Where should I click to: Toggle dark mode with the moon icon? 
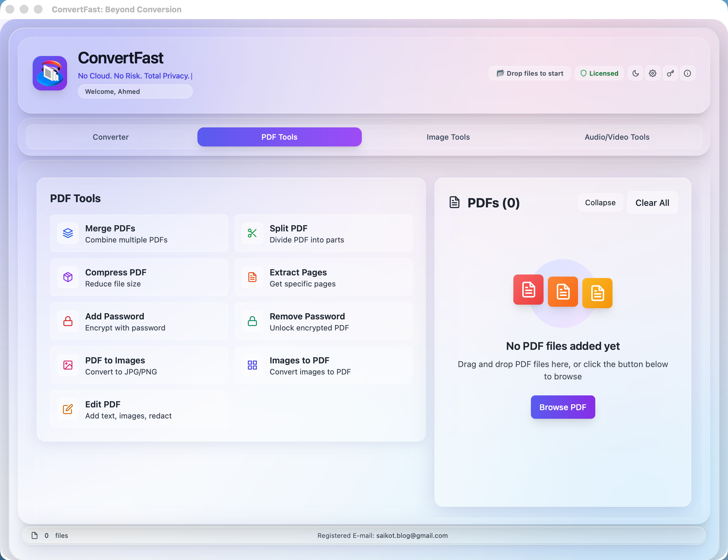(x=635, y=73)
